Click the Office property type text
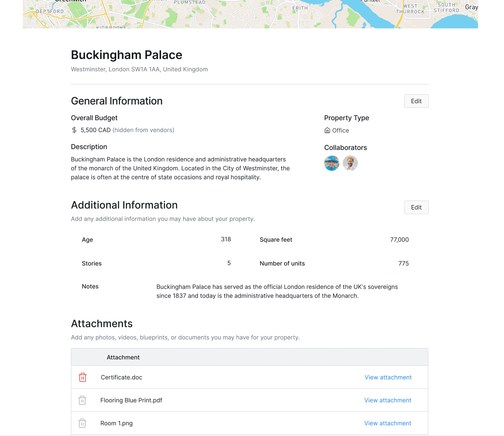 tap(341, 130)
